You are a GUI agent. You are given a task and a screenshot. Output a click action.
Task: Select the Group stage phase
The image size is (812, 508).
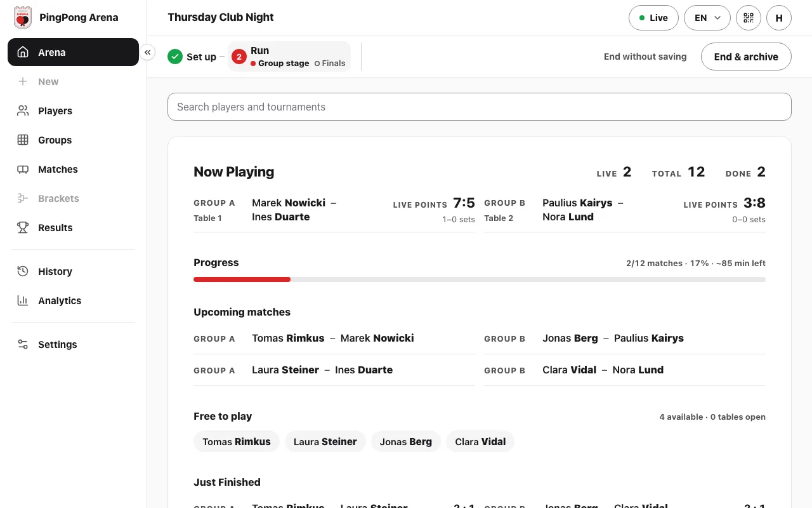(x=280, y=63)
